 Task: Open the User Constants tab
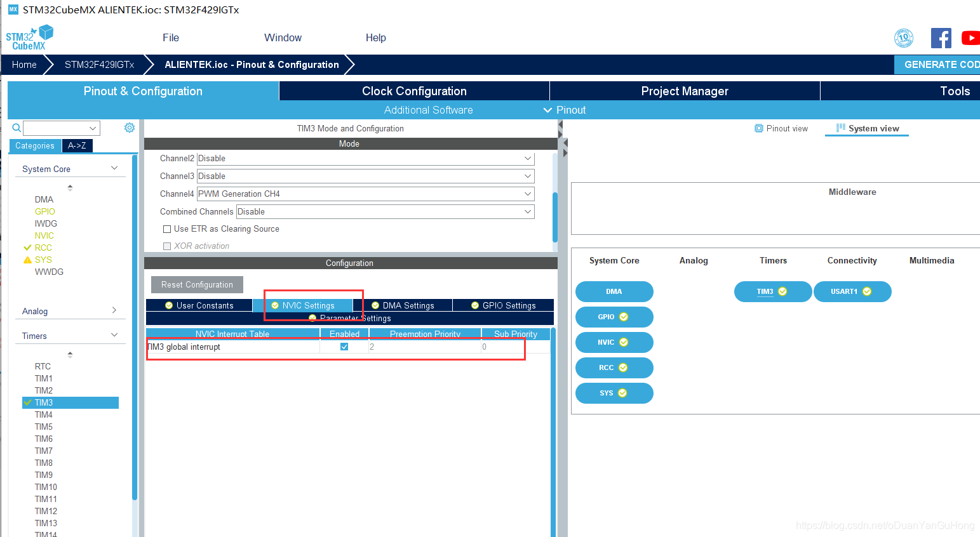[x=199, y=305]
